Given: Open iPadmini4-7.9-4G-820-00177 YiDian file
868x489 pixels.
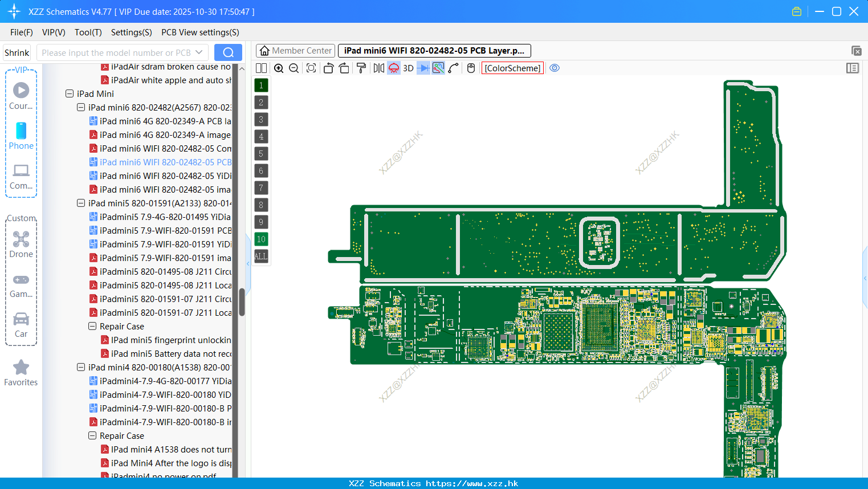Looking at the screenshot, I should click(160, 381).
